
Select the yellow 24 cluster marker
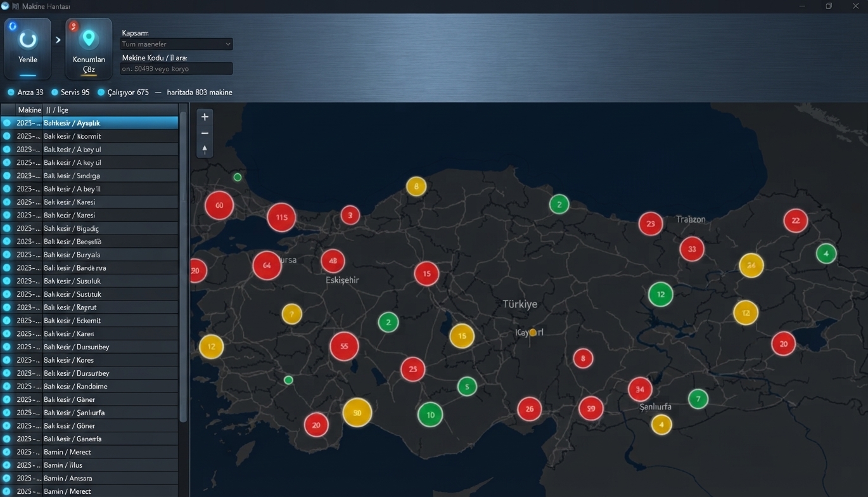(751, 265)
